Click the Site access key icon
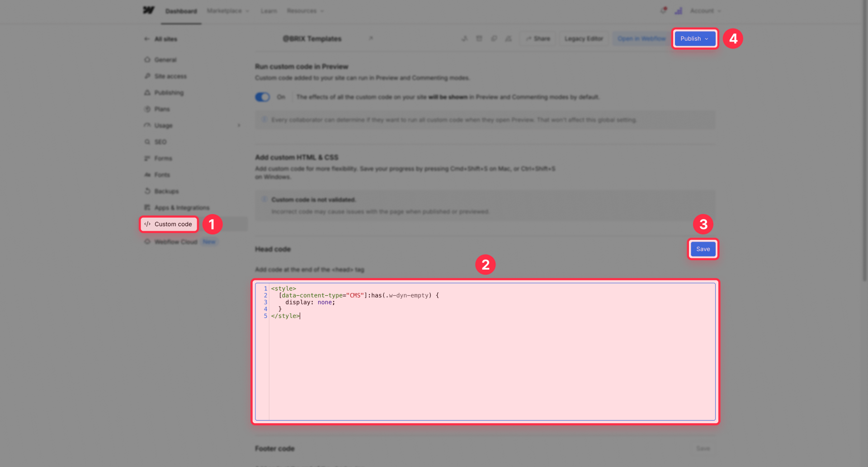The height and width of the screenshot is (467, 868). pos(147,76)
